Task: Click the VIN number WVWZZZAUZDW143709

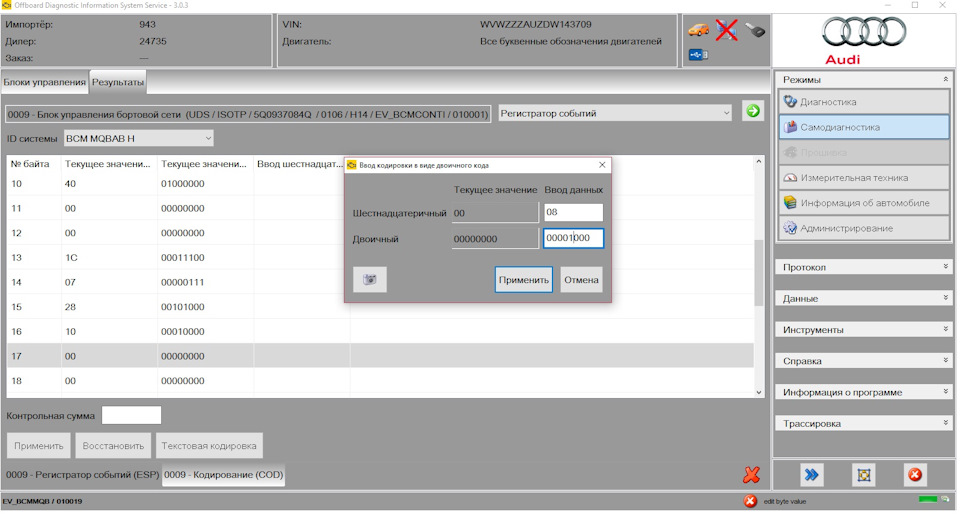Action: coord(536,24)
